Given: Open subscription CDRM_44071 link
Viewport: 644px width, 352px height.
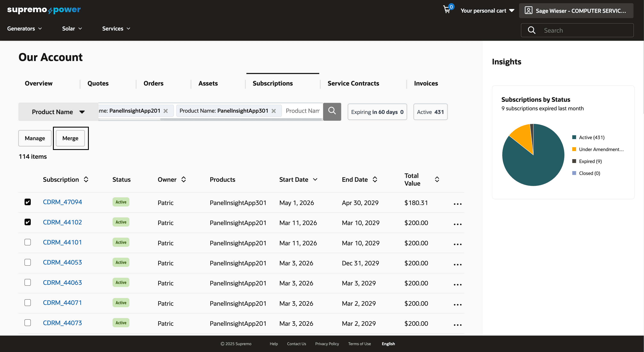Looking at the screenshot, I should [62, 303].
